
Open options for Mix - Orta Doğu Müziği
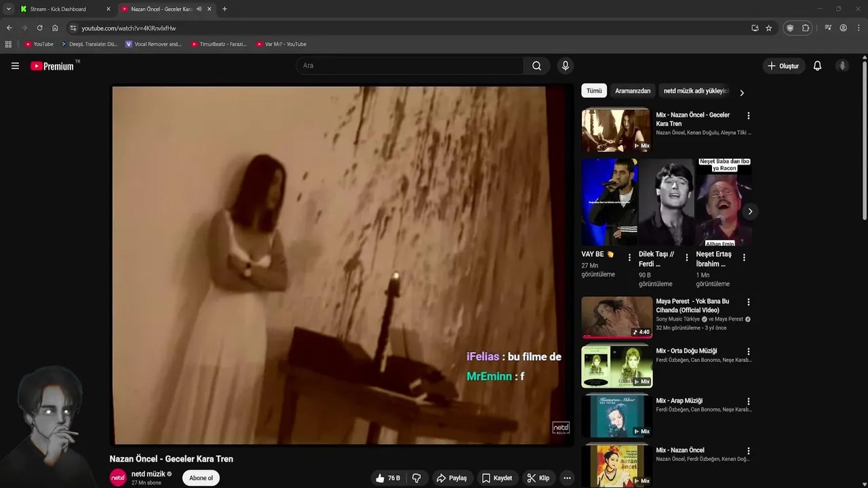point(748,352)
